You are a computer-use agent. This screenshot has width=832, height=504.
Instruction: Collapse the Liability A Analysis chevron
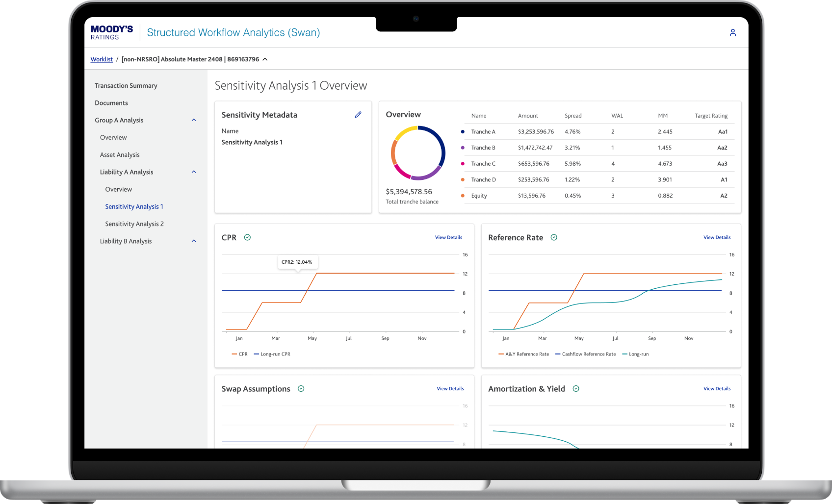(194, 172)
